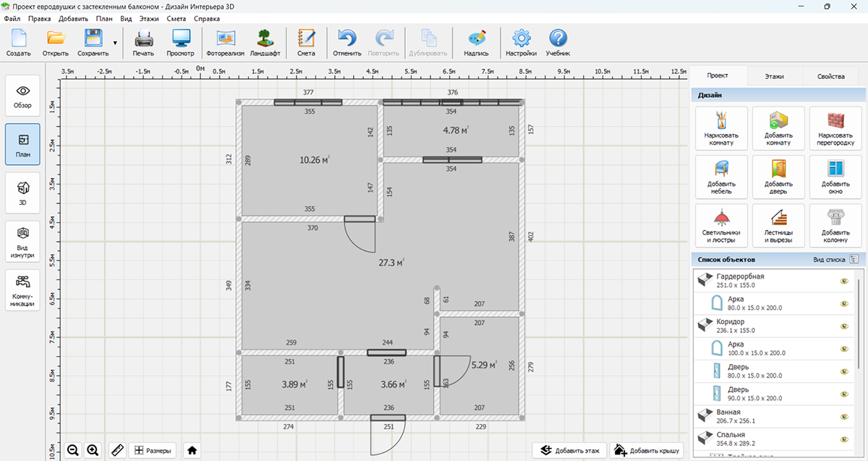Toggle visibility of the Коридор room
868x461 pixels.
coord(843,326)
